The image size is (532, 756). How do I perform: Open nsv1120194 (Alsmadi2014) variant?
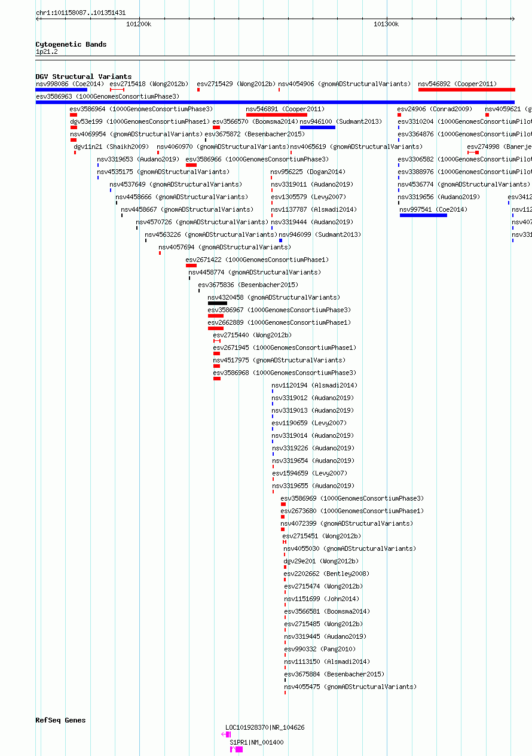(314, 386)
